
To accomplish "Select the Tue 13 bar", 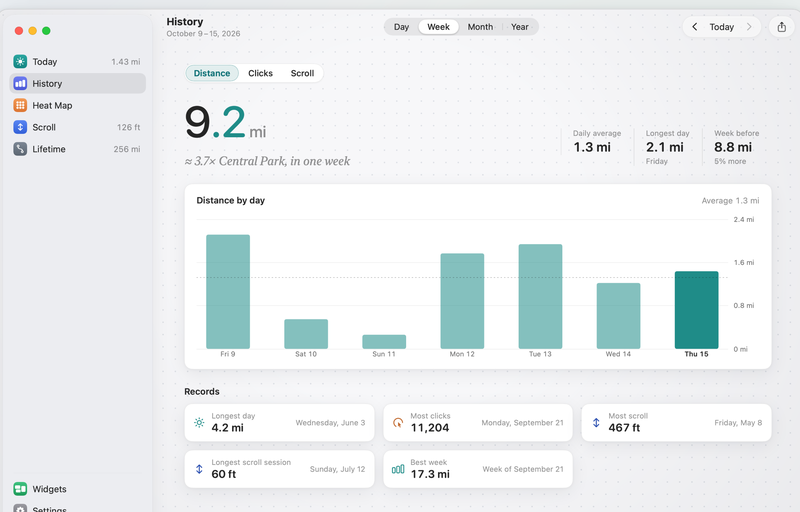I will pyautogui.click(x=540, y=296).
